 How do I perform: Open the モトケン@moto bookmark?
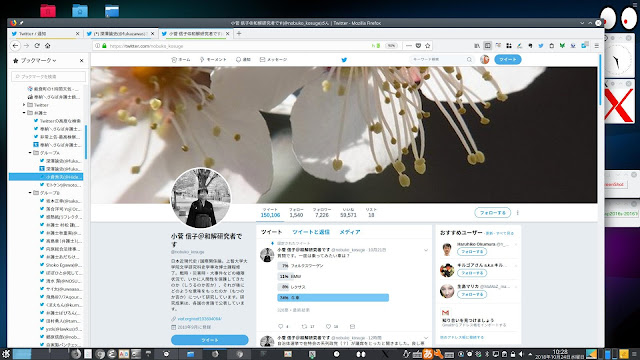pos(60,185)
